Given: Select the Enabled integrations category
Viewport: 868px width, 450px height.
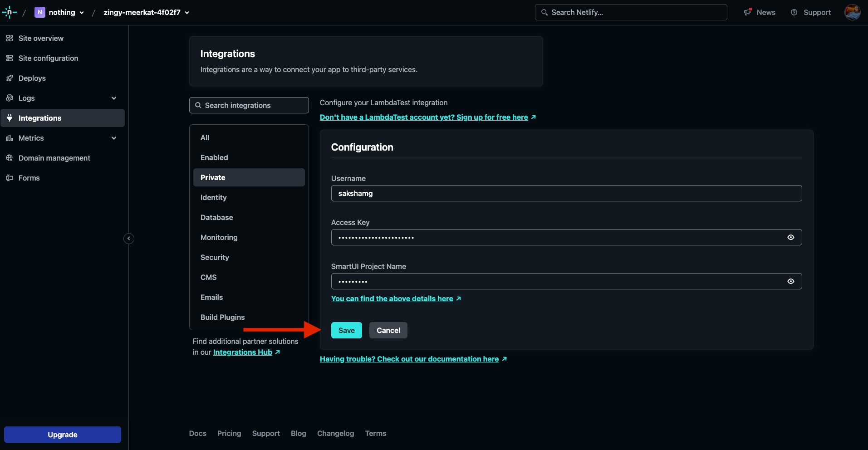Looking at the screenshot, I should [214, 157].
